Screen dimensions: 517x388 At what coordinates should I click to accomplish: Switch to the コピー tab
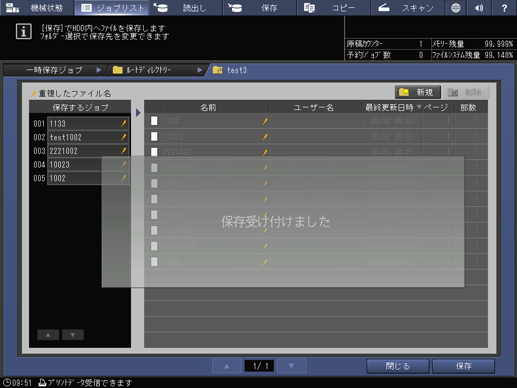click(334, 8)
